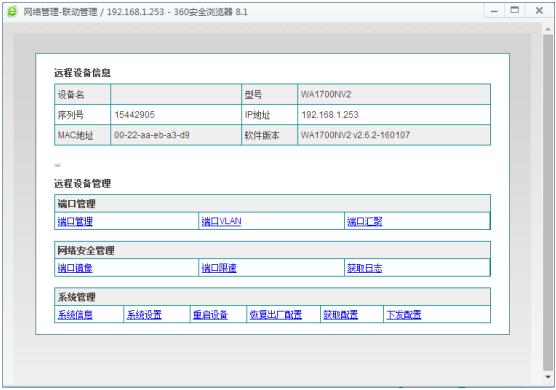Select serial number 15442905

point(134,115)
